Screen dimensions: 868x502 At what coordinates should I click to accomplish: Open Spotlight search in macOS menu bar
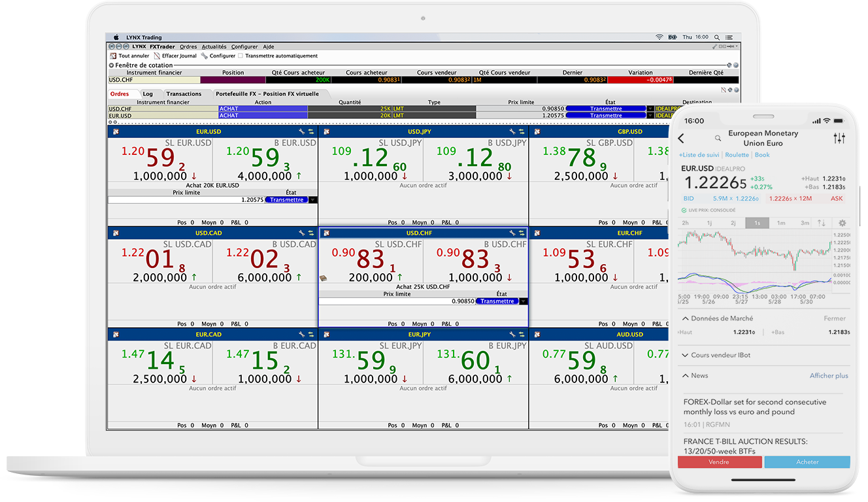717,37
